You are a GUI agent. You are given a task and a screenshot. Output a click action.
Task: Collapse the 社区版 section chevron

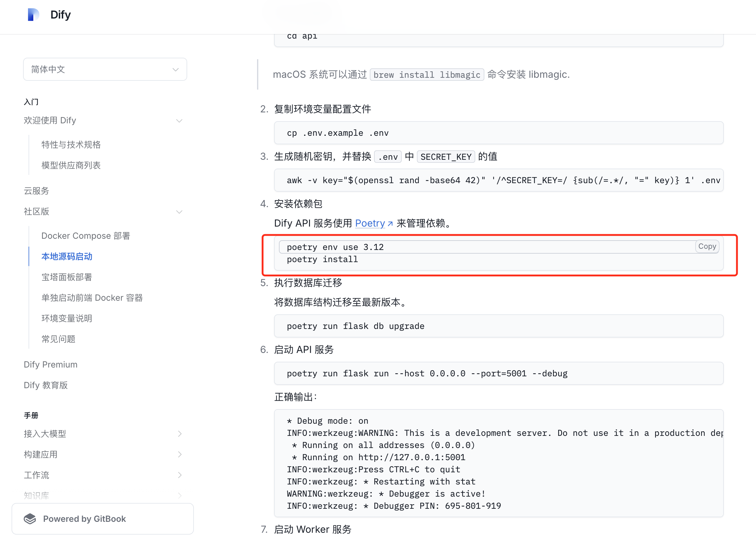[x=179, y=212]
